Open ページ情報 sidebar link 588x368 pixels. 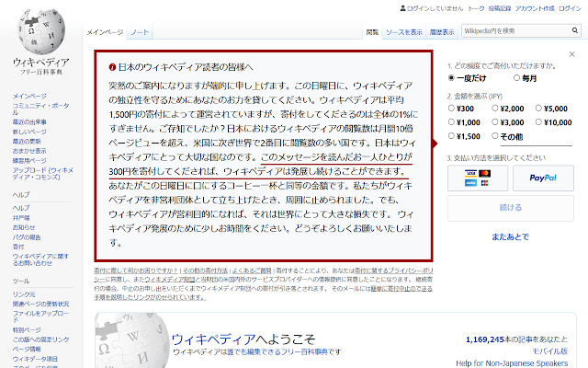(x=27, y=350)
